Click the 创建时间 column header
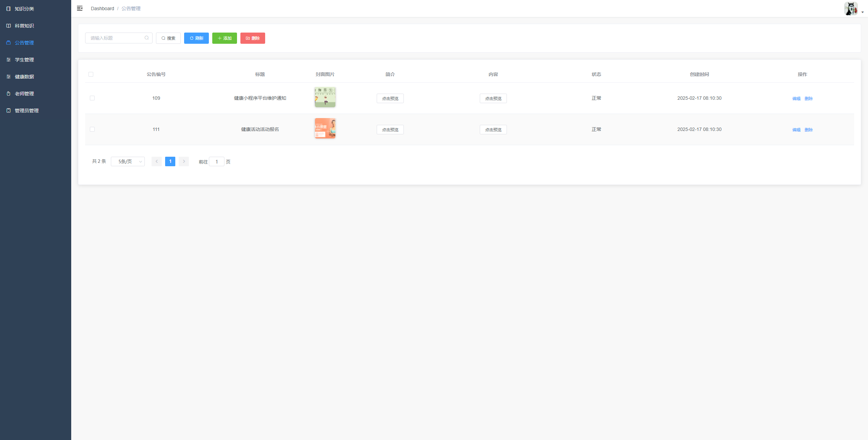This screenshot has height=440, width=868. [699, 74]
